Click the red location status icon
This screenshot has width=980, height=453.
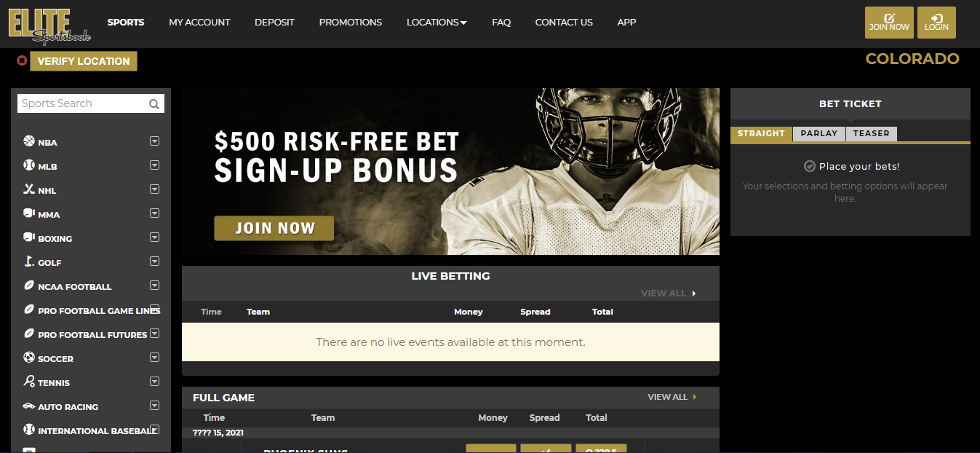(22, 61)
